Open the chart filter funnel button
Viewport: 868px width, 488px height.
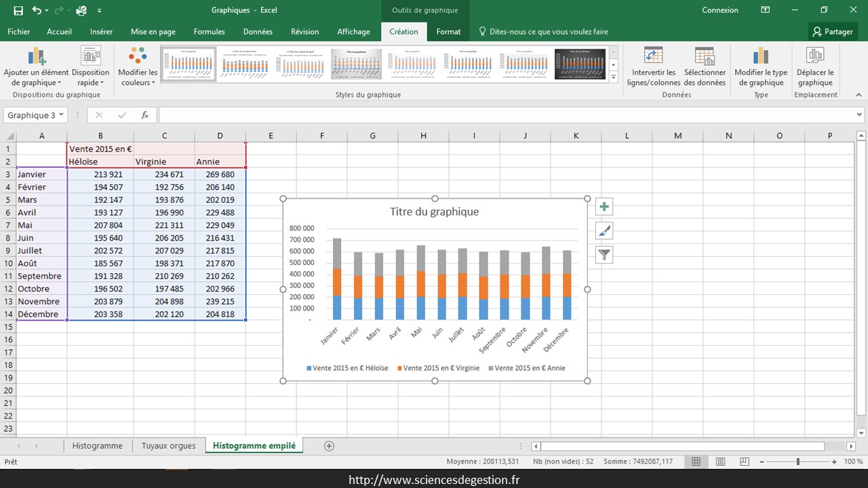(x=604, y=255)
